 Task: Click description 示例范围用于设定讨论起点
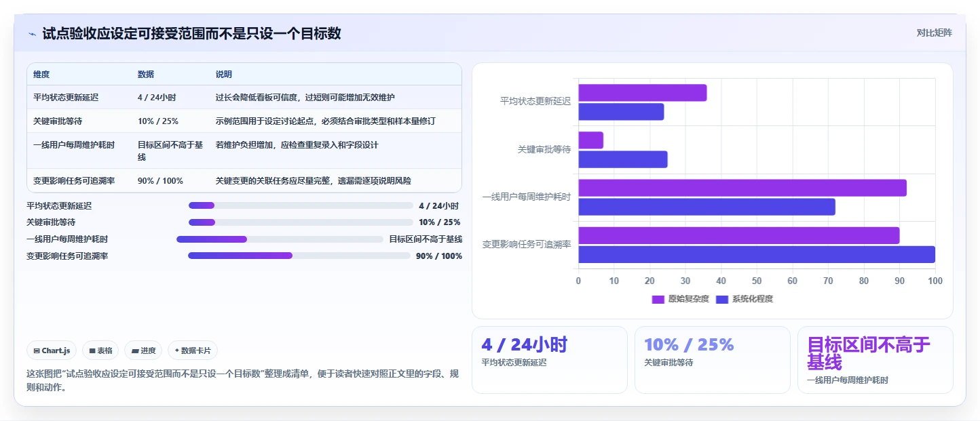264,121
